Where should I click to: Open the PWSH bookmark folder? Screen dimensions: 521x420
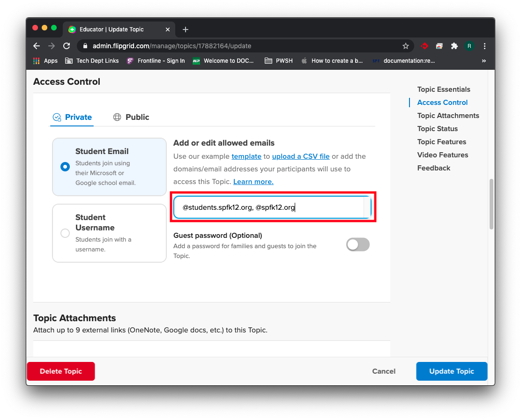point(279,61)
